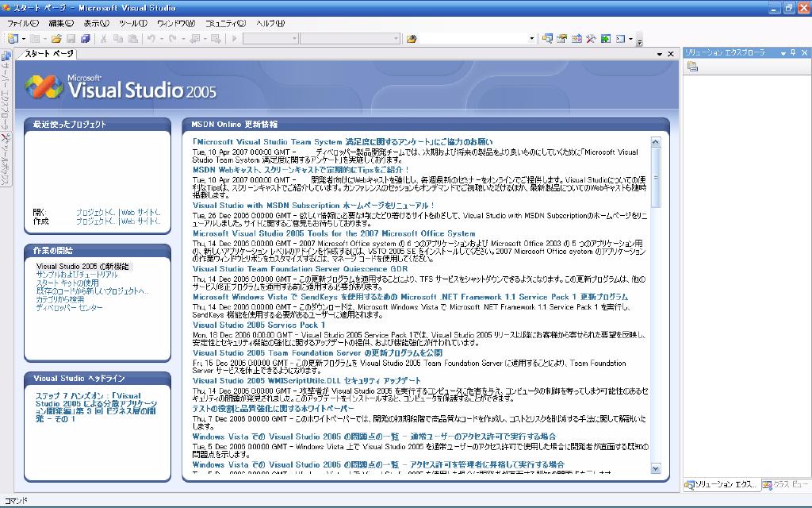Image resolution: width=812 pixels, height=508 pixels.
Task: Click the Create row's Web サイト link
Action: (x=141, y=221)
